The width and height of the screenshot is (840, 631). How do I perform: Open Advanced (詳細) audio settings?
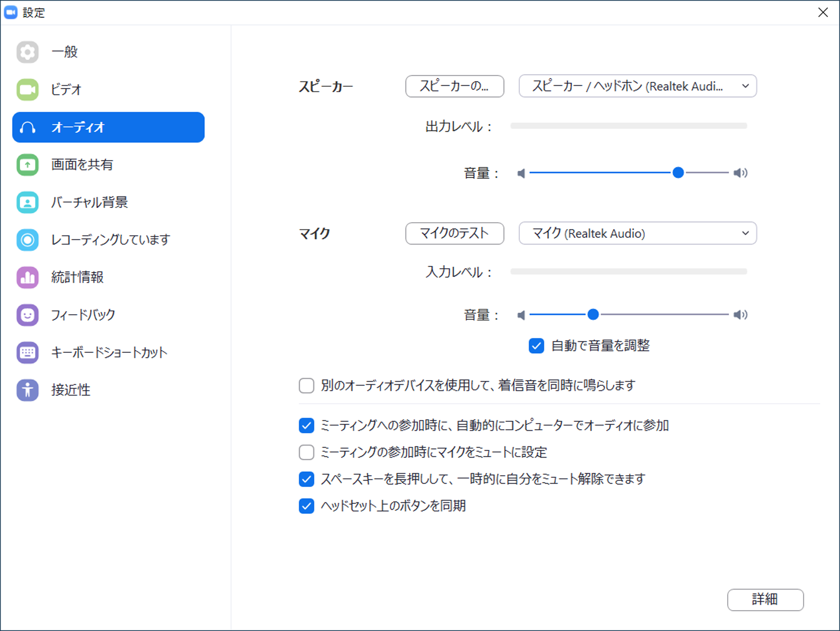pyautogui.click(x=765, y=600)
